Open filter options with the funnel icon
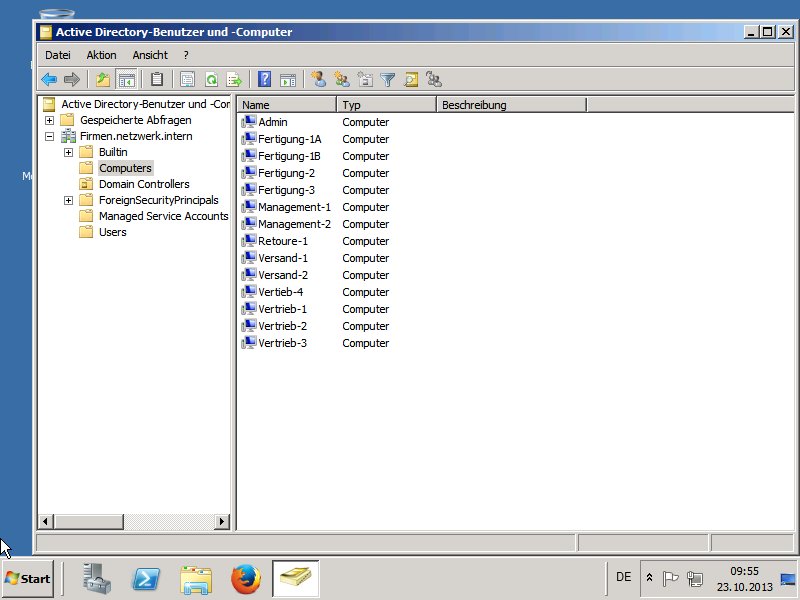800x600 pixels. tap(388, 80)
